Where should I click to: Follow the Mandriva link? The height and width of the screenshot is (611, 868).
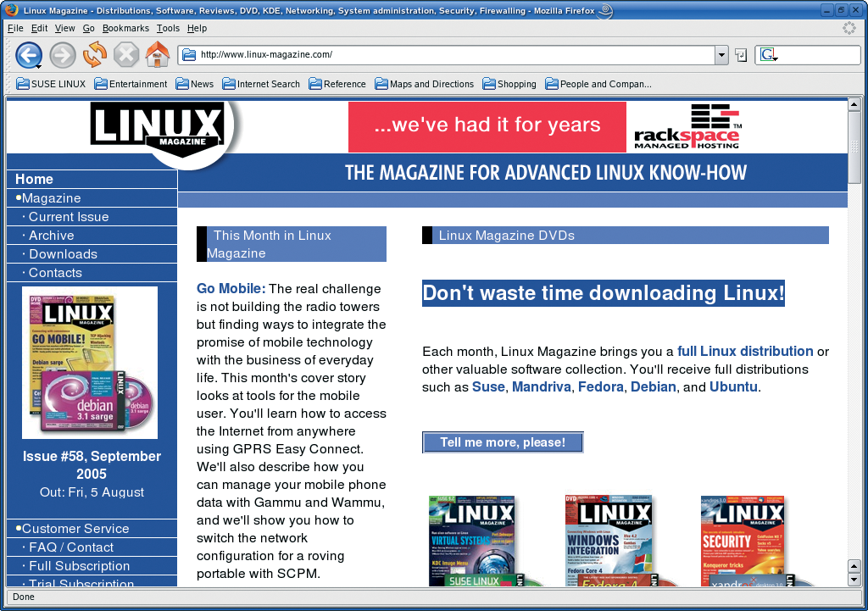(542, 387)
